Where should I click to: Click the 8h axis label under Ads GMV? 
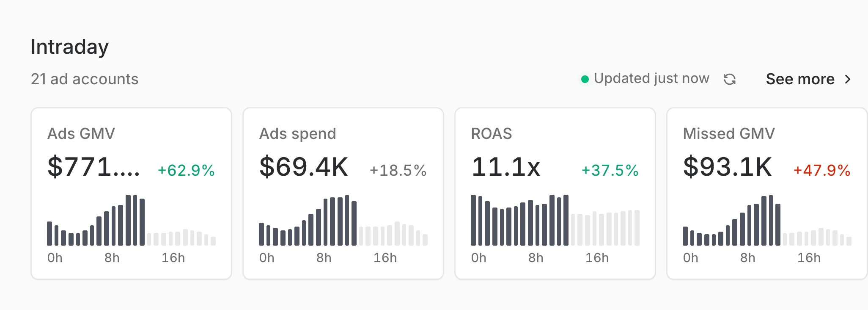point(112,258)
